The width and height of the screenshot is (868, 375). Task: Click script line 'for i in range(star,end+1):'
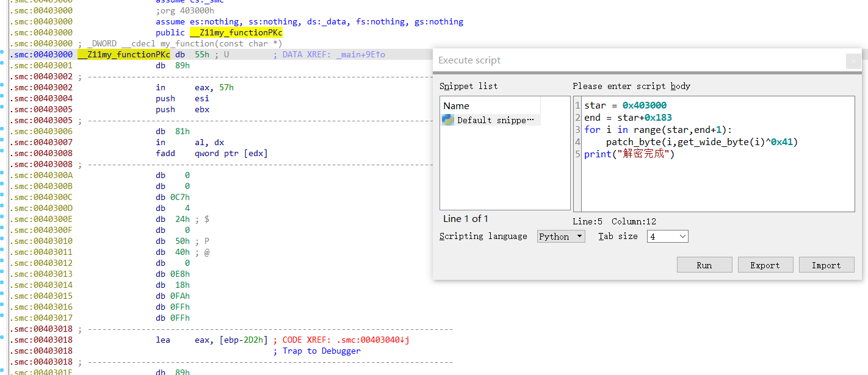(x=658, y=130)
